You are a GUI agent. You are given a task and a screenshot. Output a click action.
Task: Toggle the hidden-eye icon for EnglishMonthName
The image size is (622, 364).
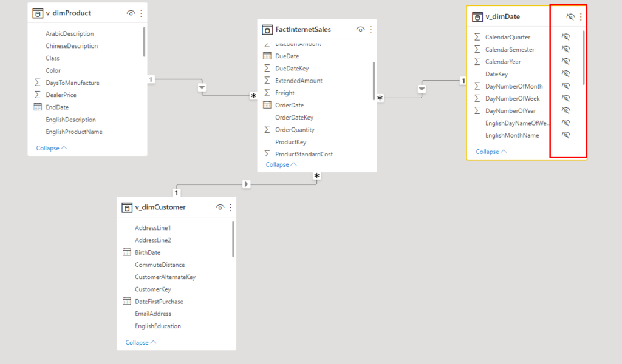click(566, 135)
